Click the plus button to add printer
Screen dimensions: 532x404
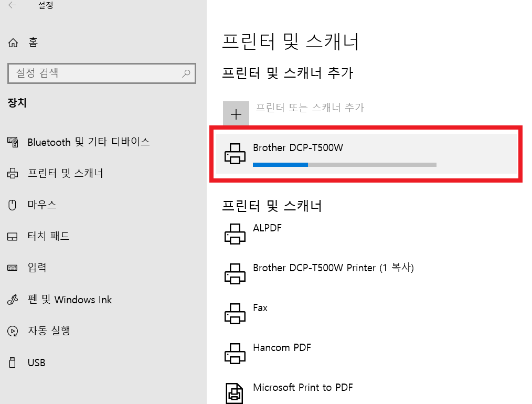(x=236, y=114)
